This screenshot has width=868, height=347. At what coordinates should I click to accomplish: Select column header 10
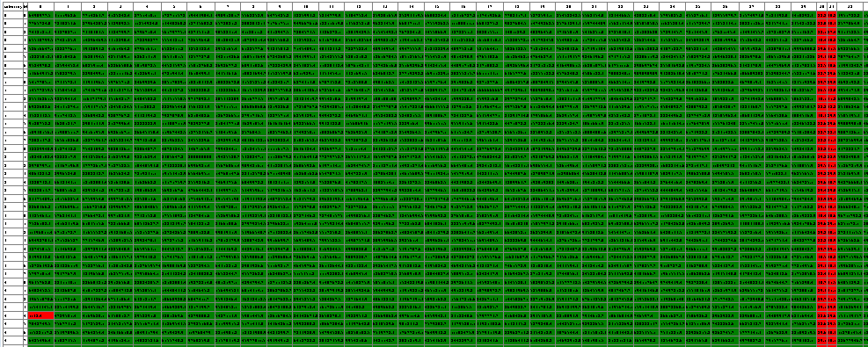click(306, 7)
